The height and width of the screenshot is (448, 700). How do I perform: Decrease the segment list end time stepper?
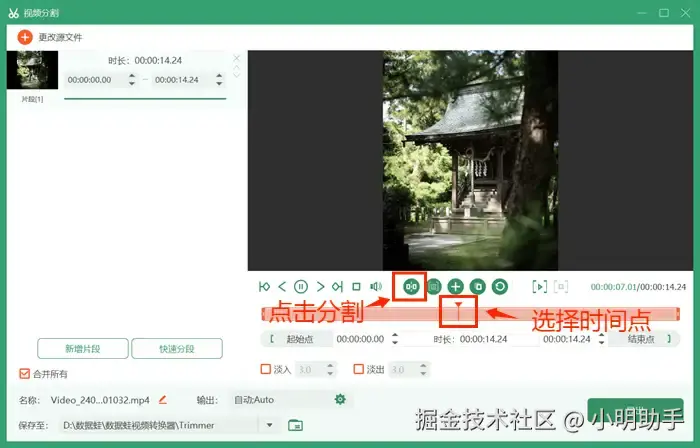pos(219,83)
